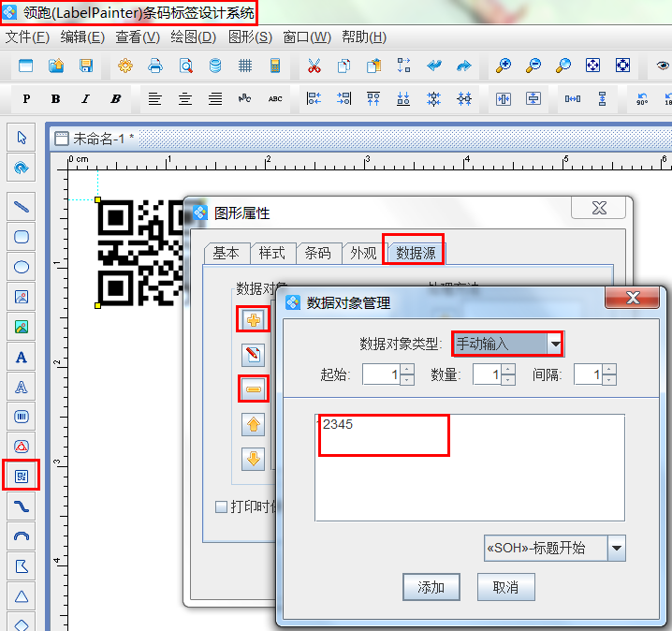The height and width of the screenshot is (631, 672).
Task: Set center text alignment
Action: pyautogui.click(x=185, y=99)
